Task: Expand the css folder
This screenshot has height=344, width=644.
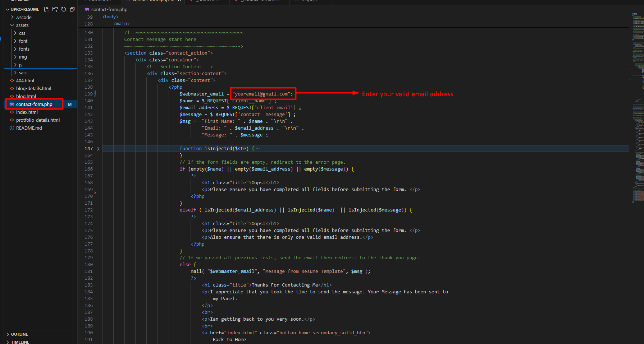Action: coord(15,33)
